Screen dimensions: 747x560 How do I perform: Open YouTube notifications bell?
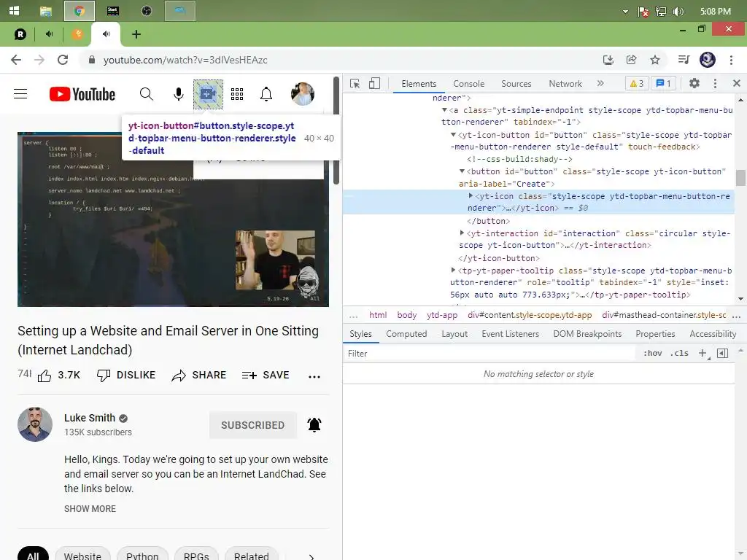click(x=266, y=94)
